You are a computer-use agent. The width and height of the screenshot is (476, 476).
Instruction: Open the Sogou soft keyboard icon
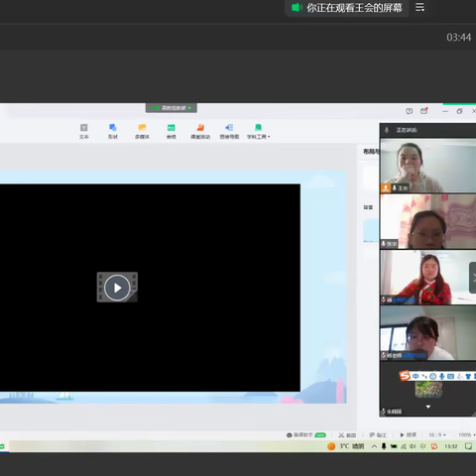pos(450,376)
